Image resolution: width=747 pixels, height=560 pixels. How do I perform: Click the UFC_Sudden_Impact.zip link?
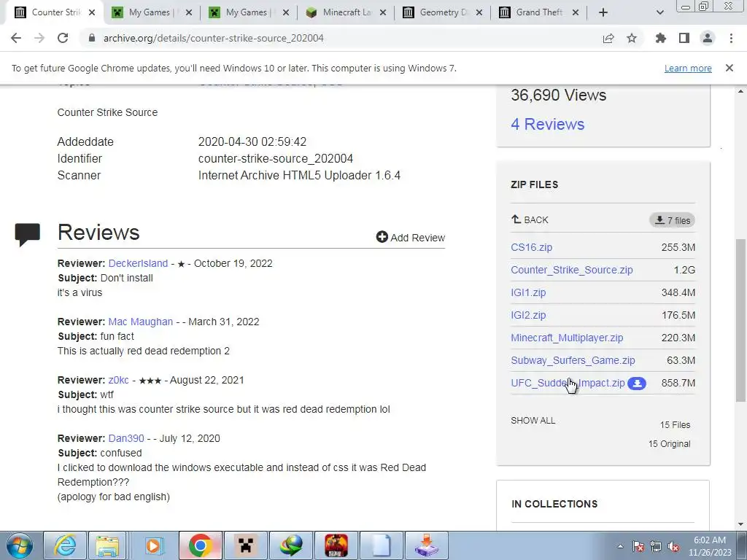568,383
